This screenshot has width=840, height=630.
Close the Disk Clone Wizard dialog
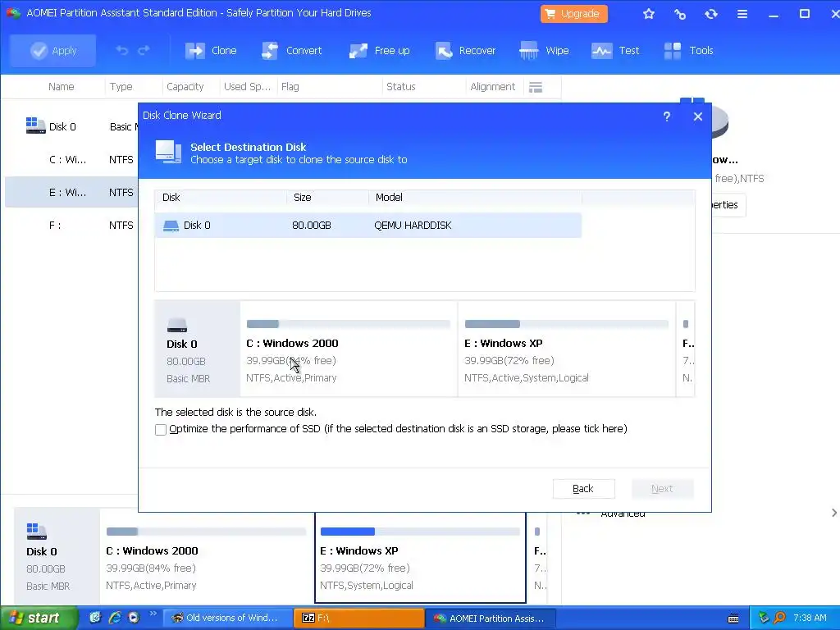(x=697, y=116)
